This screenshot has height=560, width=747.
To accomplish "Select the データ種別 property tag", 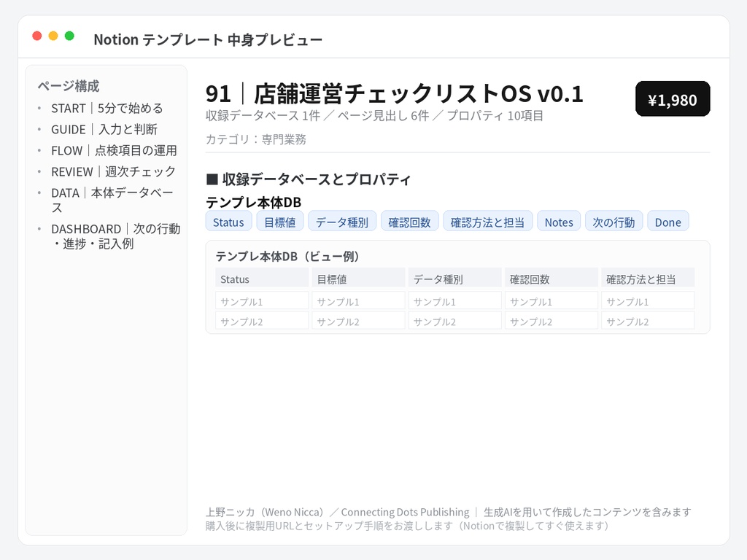I will tap(342, 222).
